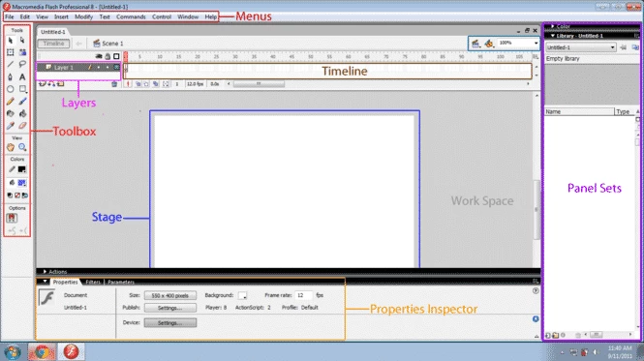
Task: Select the Untitled-1 document tab
Action: click(53, 32)
